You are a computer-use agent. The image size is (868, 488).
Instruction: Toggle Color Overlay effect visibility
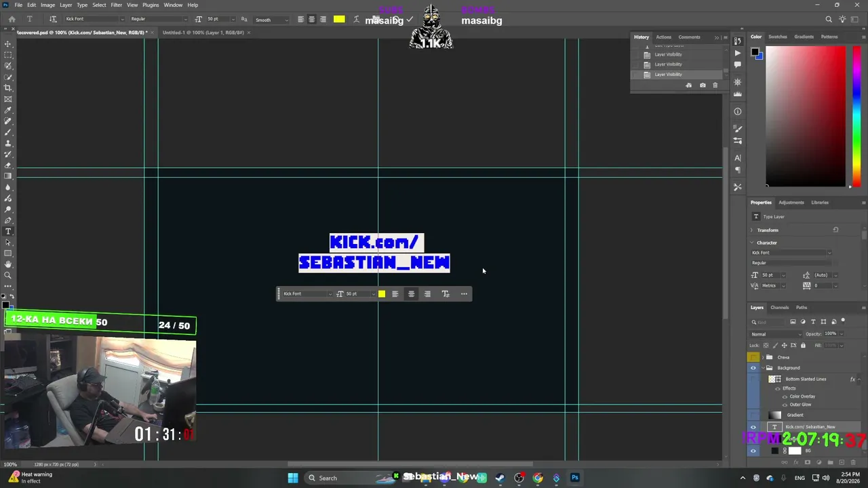point(785,396)
